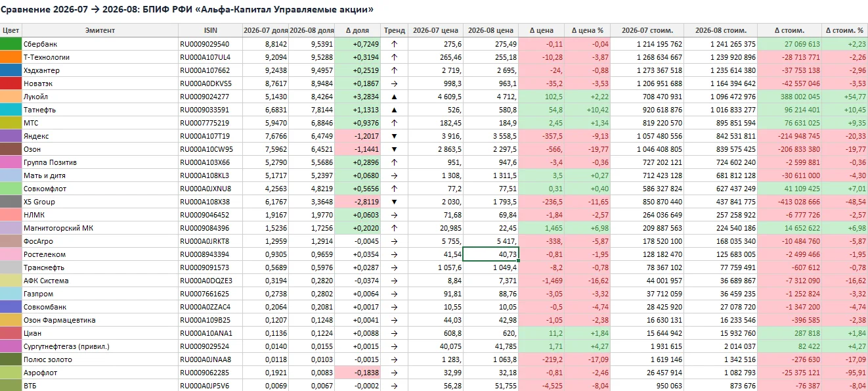The width and height of the screenshot is (868, 391).
Task: Click the salmon color swatch for НЛМК
Action: coord(11,215)
